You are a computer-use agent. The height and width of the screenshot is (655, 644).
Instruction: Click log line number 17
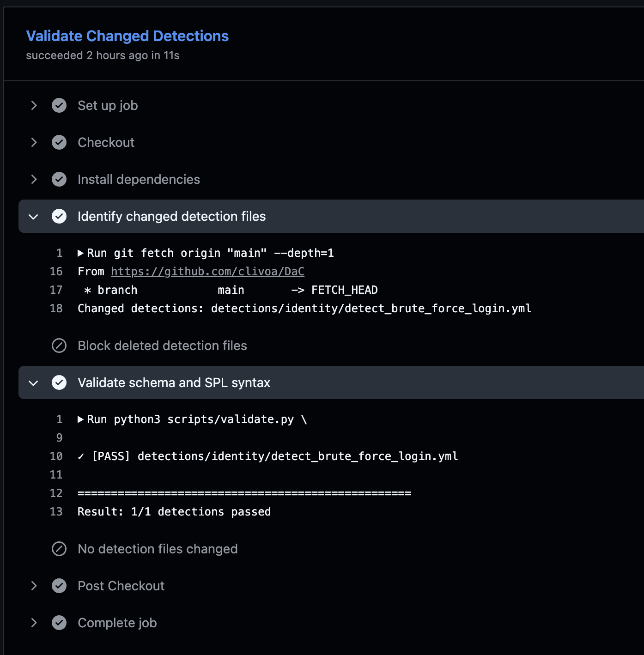point(56,290)
